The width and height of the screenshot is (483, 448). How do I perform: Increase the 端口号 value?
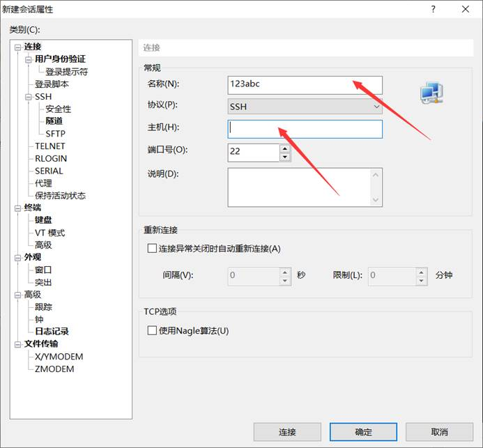285,148
